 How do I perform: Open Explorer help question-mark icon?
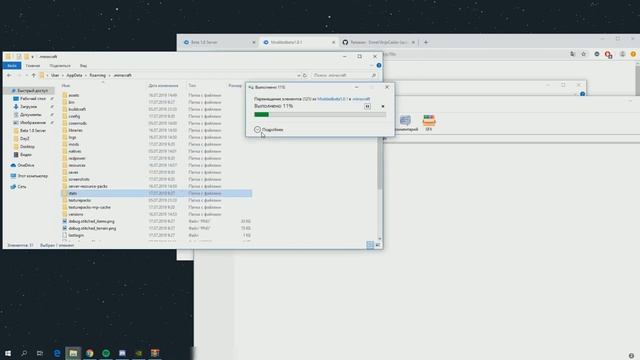coord(379,65)
